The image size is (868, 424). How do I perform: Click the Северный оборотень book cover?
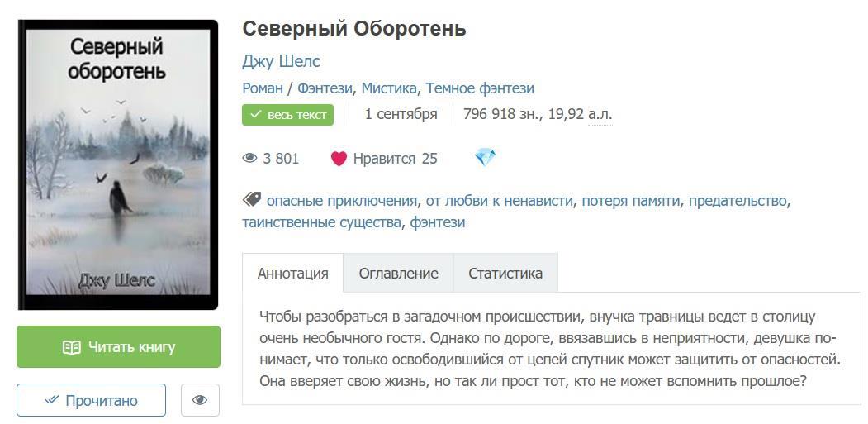pyautogui.click(x=118, y=164)
